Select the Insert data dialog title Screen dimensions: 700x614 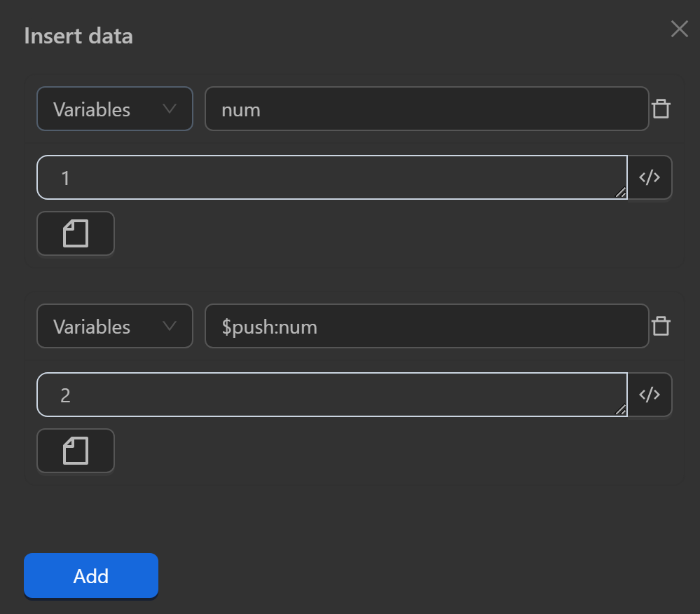coord(78,35)
